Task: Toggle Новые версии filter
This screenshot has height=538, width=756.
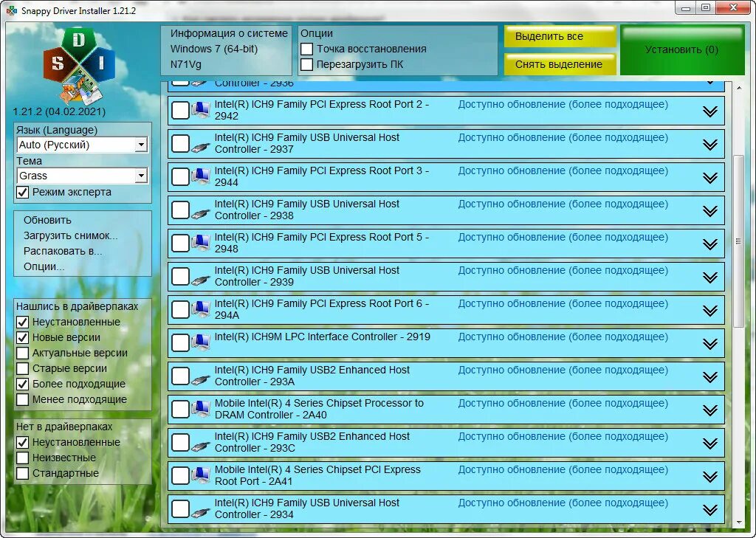Action: click(x=23, y=337)
